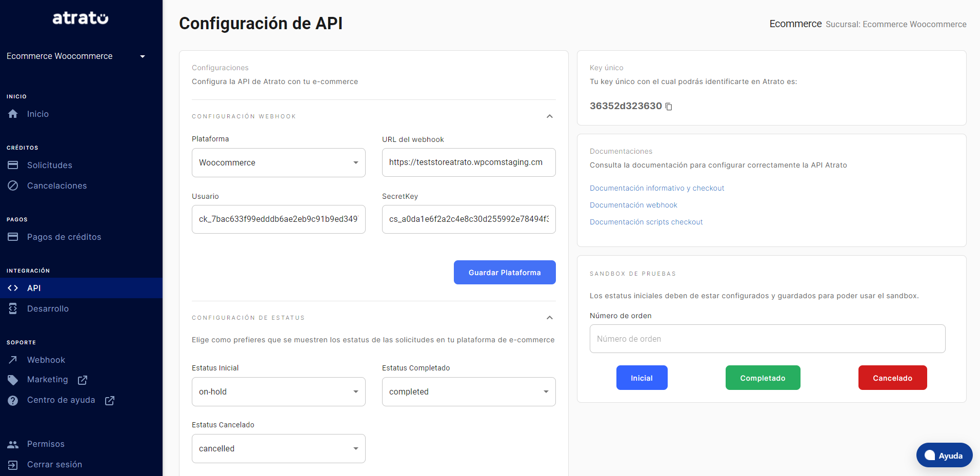Click the Sucursal: Ecommerce Woocommerce text
The height and width of the screenshot is (476, 980).
pyautogui.click(x=896, y=24)
